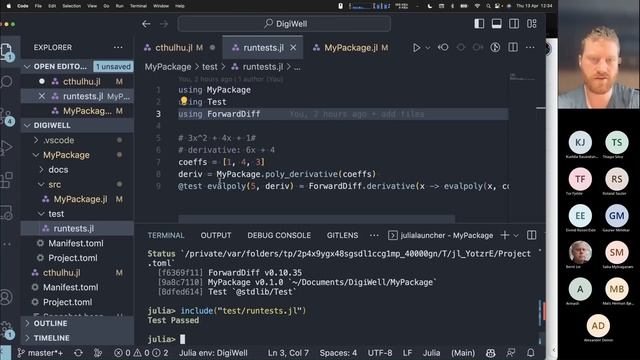The width and height of the screenshot is (640, 360).
Task: Open the terminal launch profile dropdown
Action: [516, 236]
